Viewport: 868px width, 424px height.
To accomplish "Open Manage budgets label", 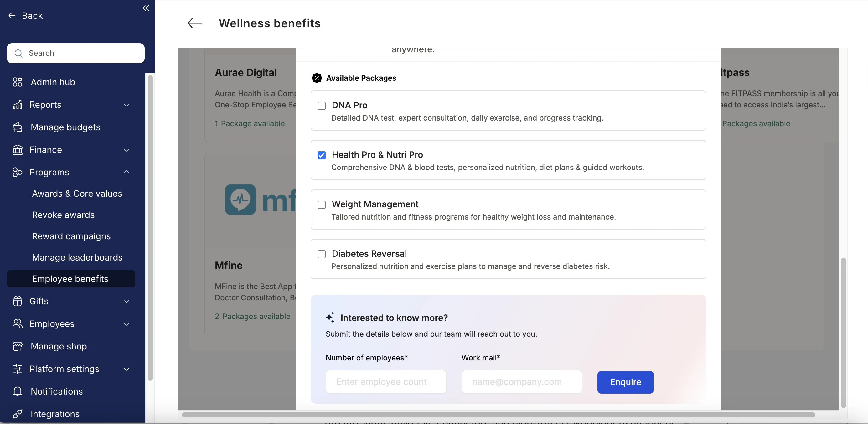I will [x=65, y=127].
